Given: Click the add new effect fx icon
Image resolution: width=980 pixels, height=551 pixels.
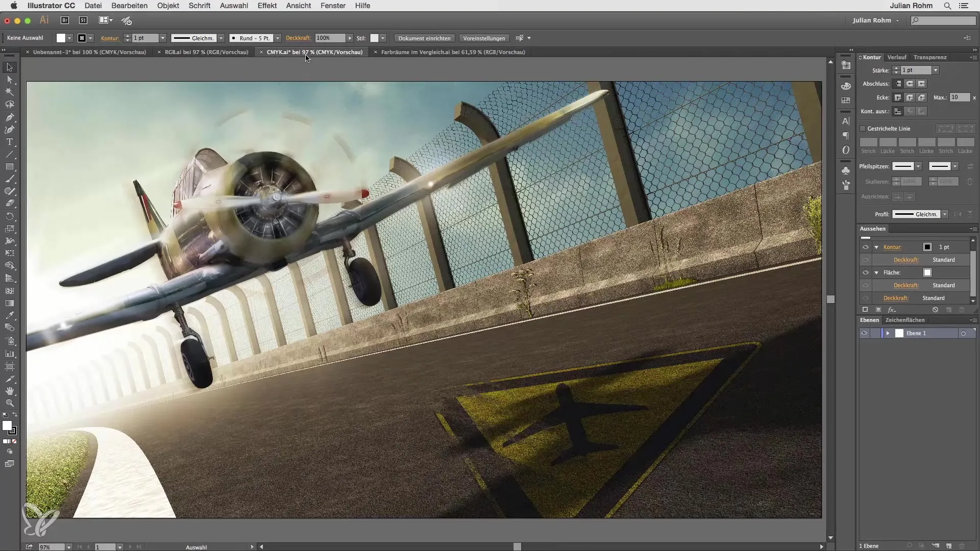Looking at the screenshot, I should (x=892, y=310).
